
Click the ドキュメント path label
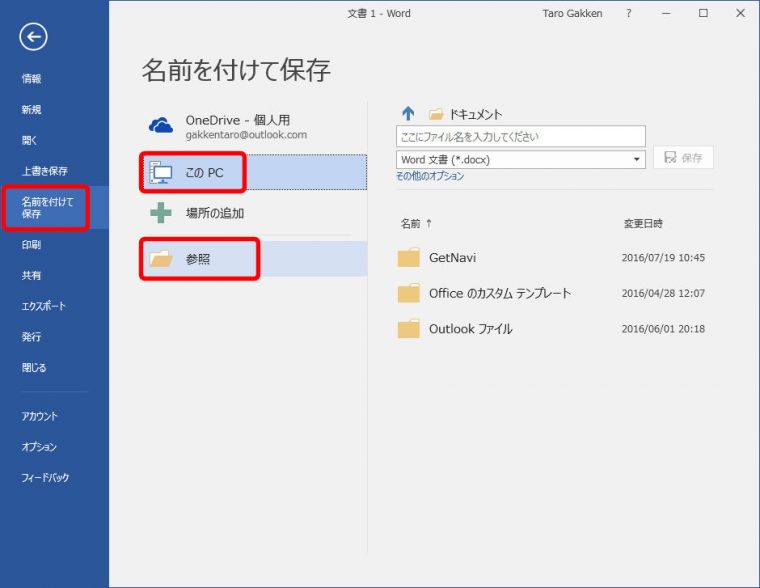coord(475,114)
